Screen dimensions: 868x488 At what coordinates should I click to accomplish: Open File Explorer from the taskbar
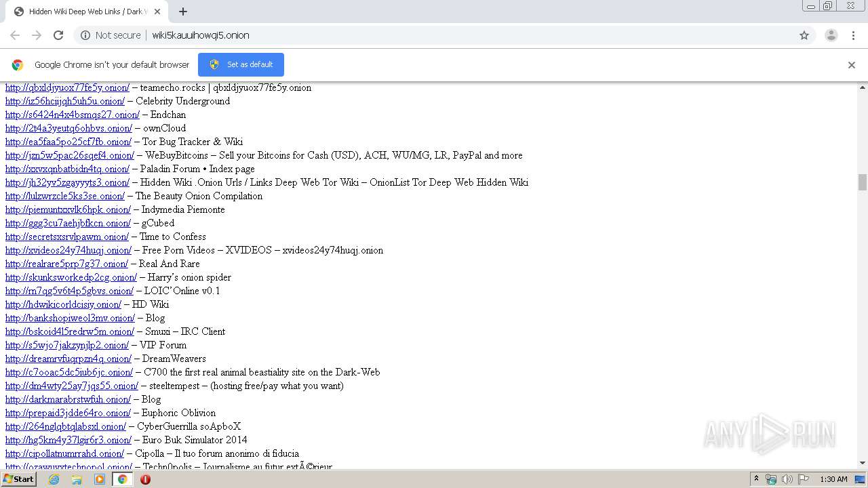click(x=77, y=479)
